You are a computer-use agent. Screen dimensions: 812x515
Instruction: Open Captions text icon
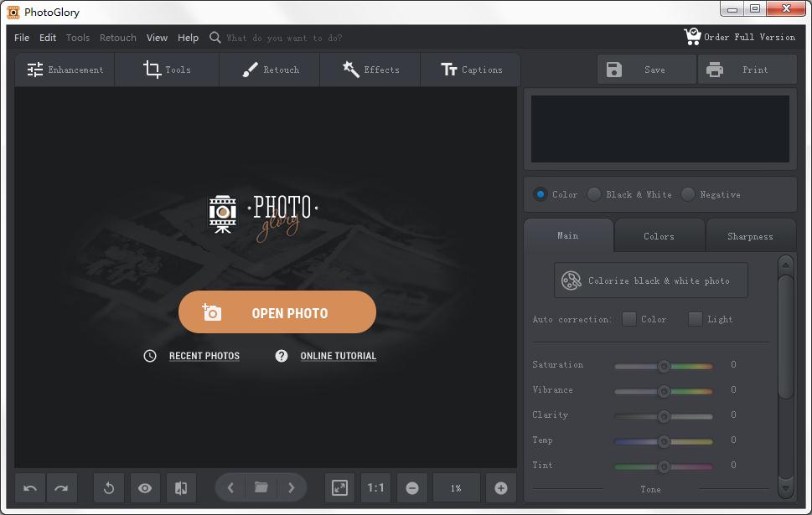tap(449, 70)
